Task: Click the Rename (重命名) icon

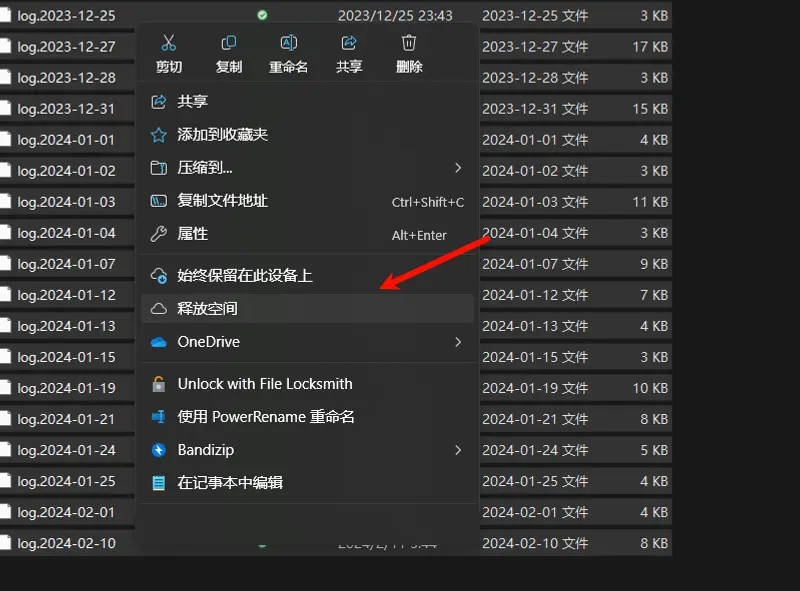Action: coord(289,43)
